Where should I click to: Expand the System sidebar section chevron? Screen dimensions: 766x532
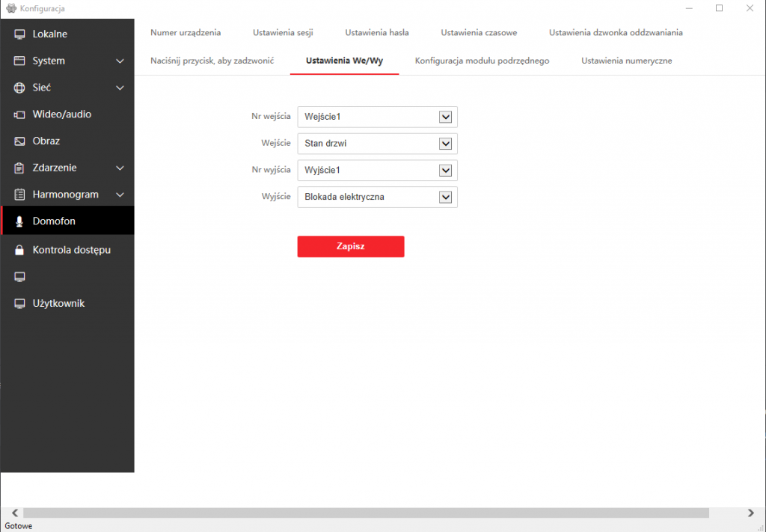(x=118, y=61)
